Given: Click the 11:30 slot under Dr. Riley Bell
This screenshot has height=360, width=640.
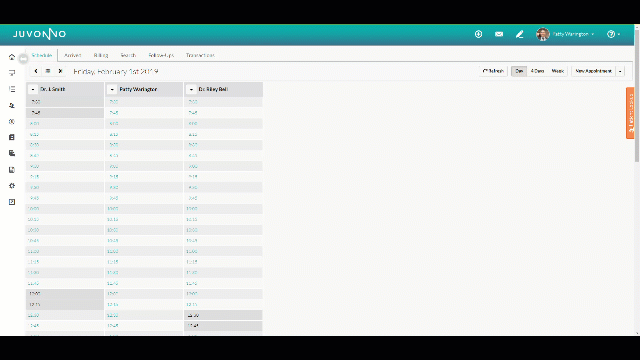Looking at the screenshot, I should coord(223,272).
